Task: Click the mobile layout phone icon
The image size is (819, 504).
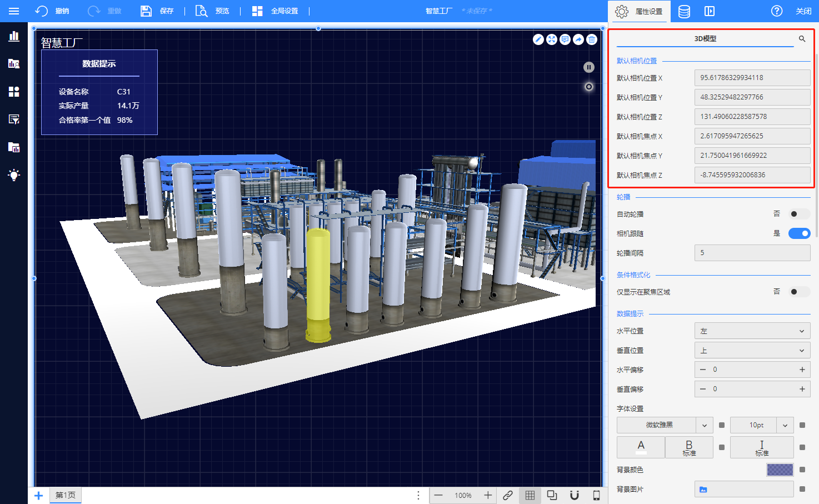Action: point(596,495)
